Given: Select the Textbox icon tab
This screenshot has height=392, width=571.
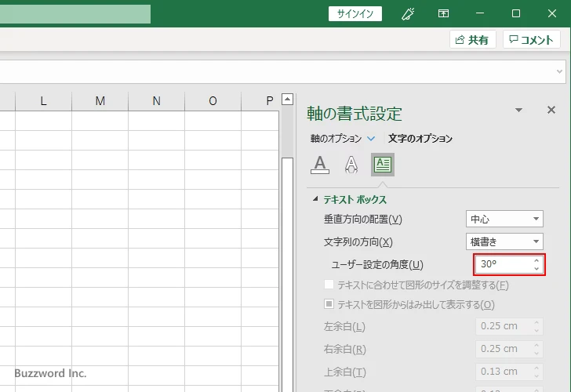Looking at the screenshot, I should [x=383, y=165].
